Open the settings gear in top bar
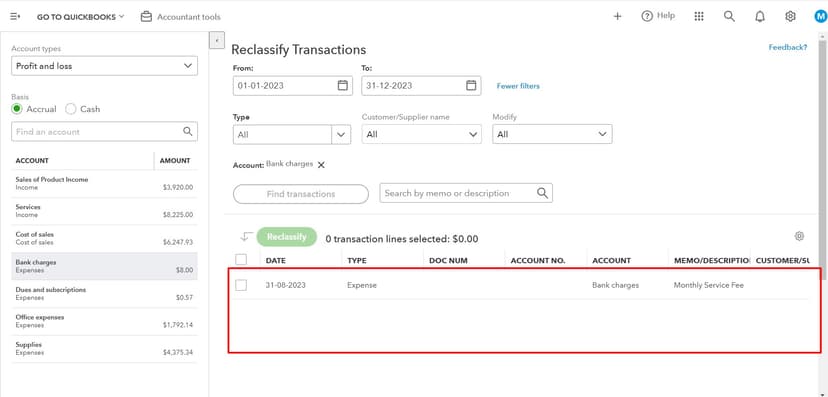828x397 pixels. tap(790, 16)
